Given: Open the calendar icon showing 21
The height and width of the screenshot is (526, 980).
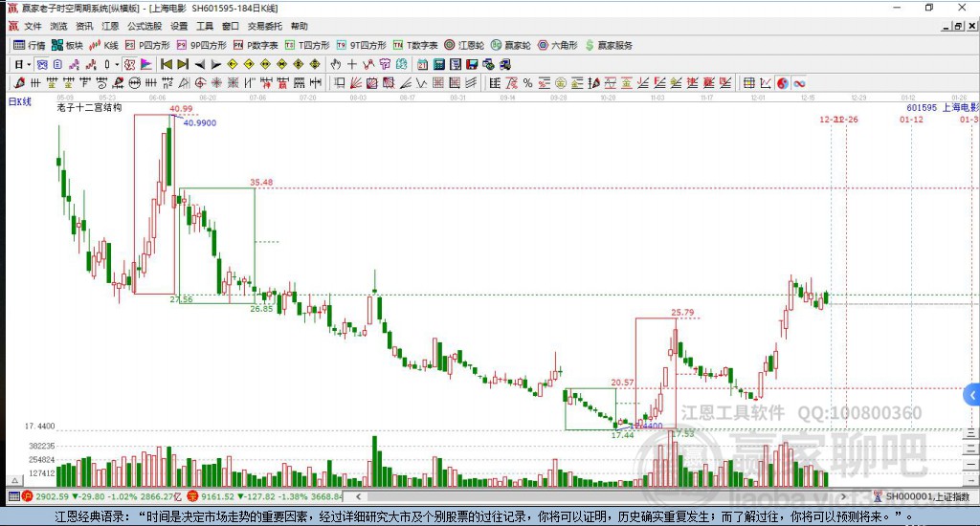Looking at the screenshot, I should pyautogui.click(x=422, y=64).
